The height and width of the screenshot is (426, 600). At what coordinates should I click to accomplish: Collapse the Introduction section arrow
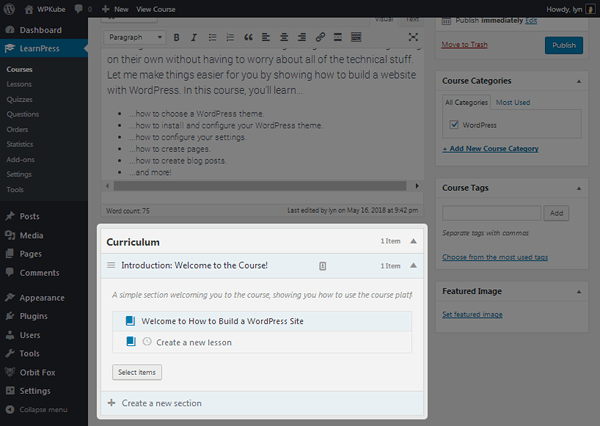414,266
